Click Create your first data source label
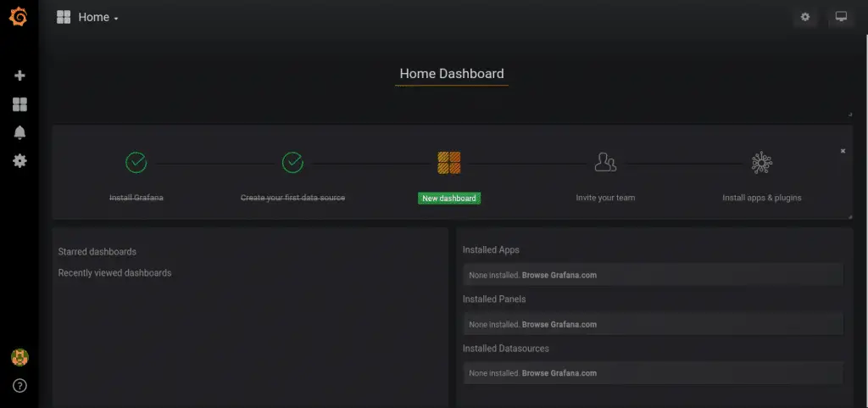 (292, 198)
